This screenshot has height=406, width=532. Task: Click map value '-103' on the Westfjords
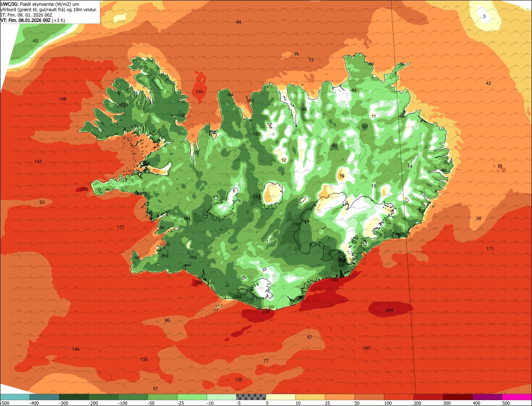pos(180,115)
